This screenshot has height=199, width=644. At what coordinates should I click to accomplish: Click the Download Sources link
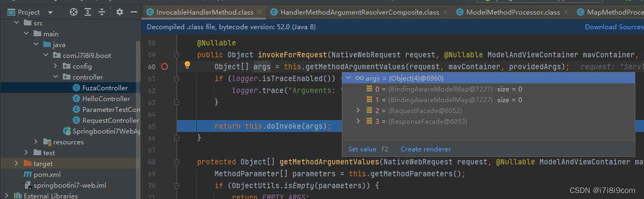(x=614, y=27)
